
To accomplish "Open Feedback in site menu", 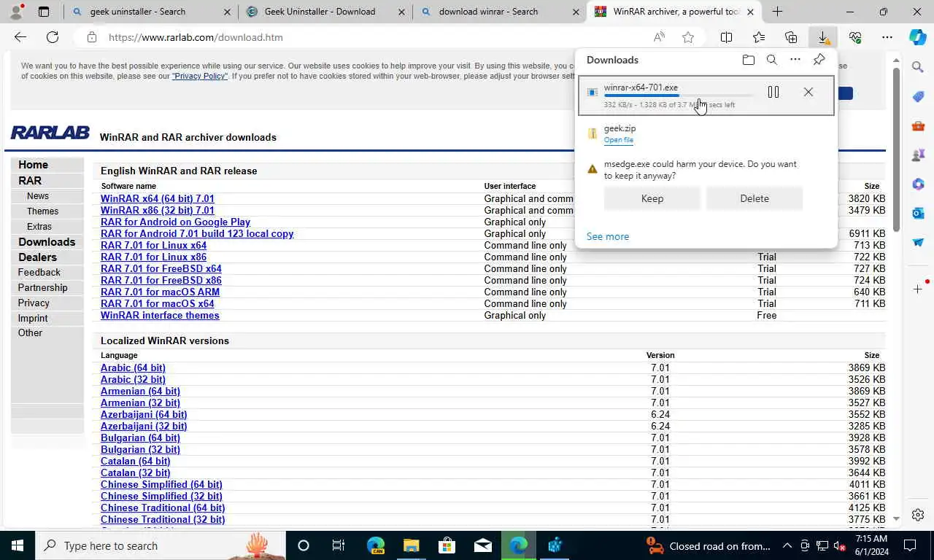I will click(x=39, y=272).
